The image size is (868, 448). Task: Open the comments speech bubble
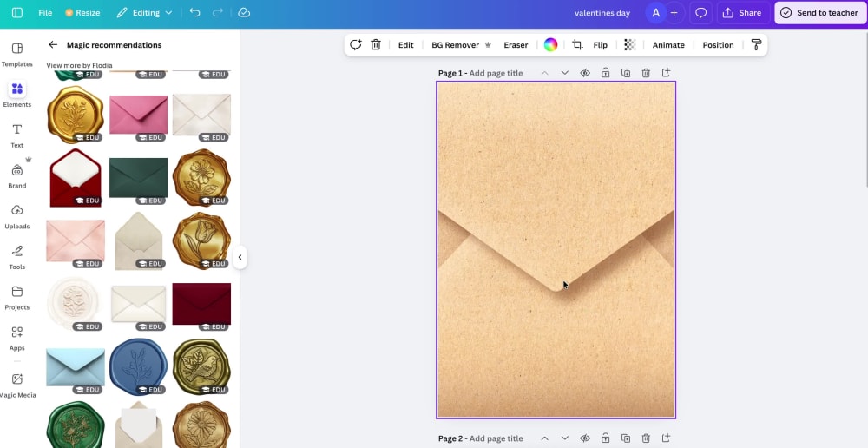coord(700,13)
